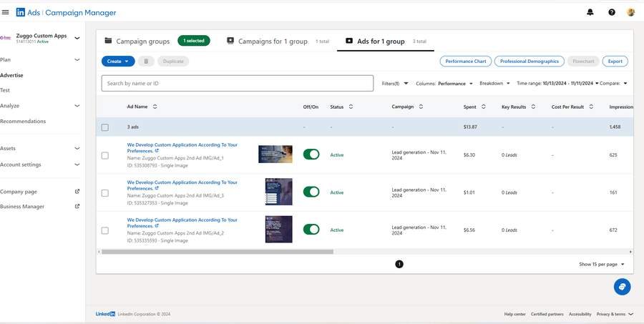
Task: Open Test in the sidebar
Action: [x=5, y=90]
